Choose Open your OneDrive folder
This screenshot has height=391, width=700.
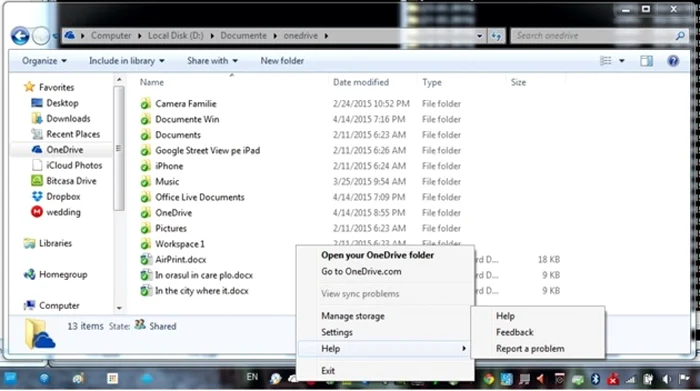pos(377,255)
